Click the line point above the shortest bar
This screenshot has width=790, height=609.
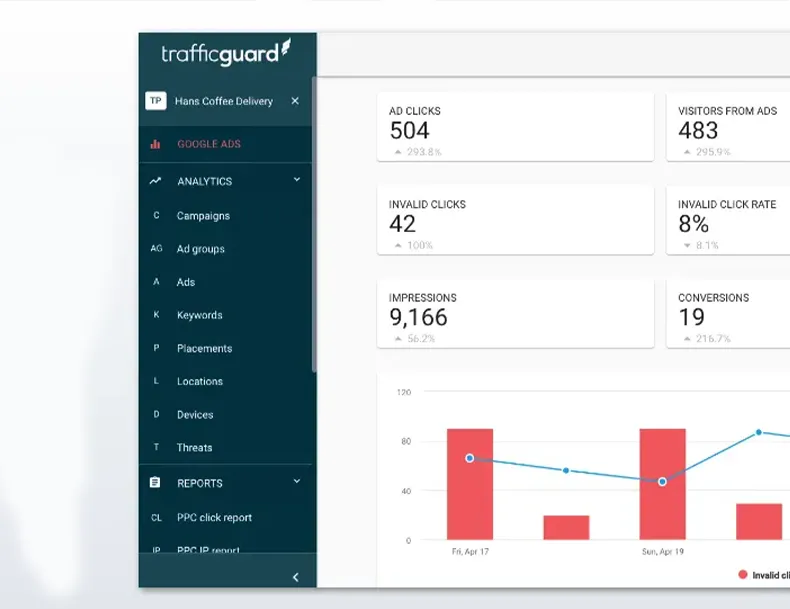566,470
